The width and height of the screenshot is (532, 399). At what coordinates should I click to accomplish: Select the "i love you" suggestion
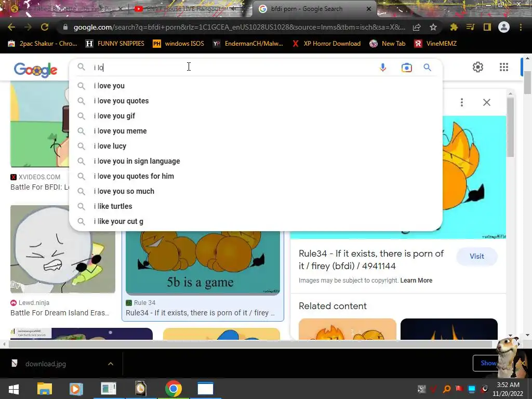pyautogui.click(x=256, y=86)
